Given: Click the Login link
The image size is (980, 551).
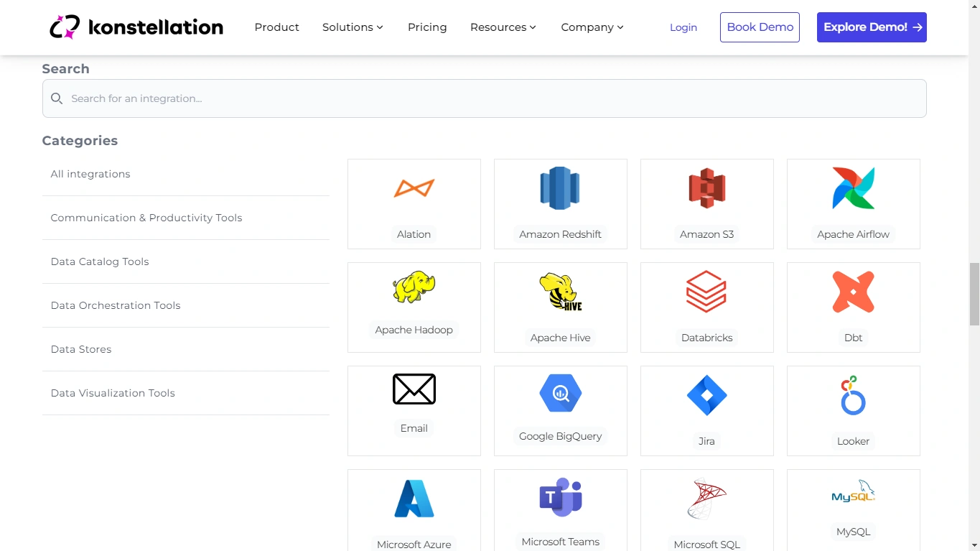Looking at the screenshot, I should (683, 27).
